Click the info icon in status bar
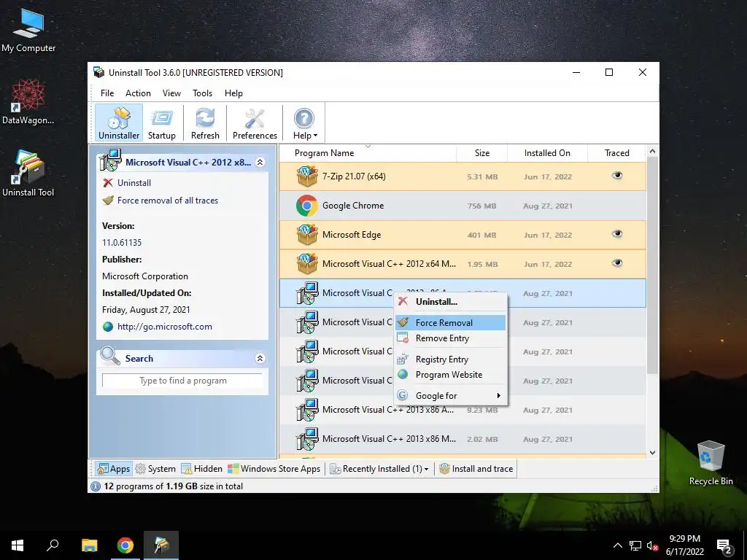This screenshot has width=747, height=560. pos(96,486)
